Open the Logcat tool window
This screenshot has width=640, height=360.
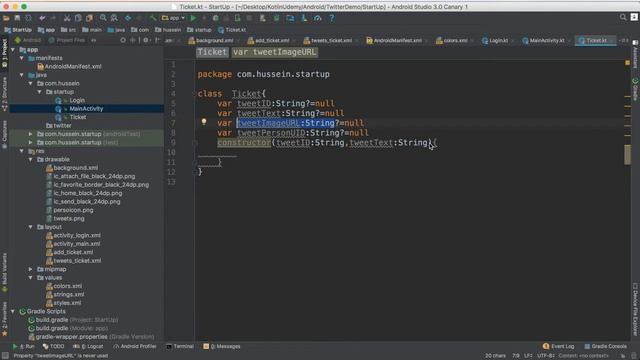[88, 347]
